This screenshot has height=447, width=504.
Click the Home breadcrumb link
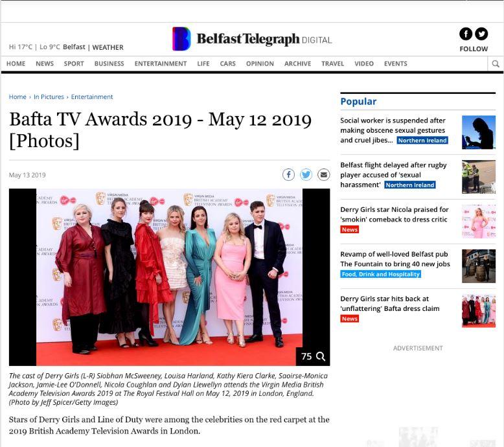17,97
